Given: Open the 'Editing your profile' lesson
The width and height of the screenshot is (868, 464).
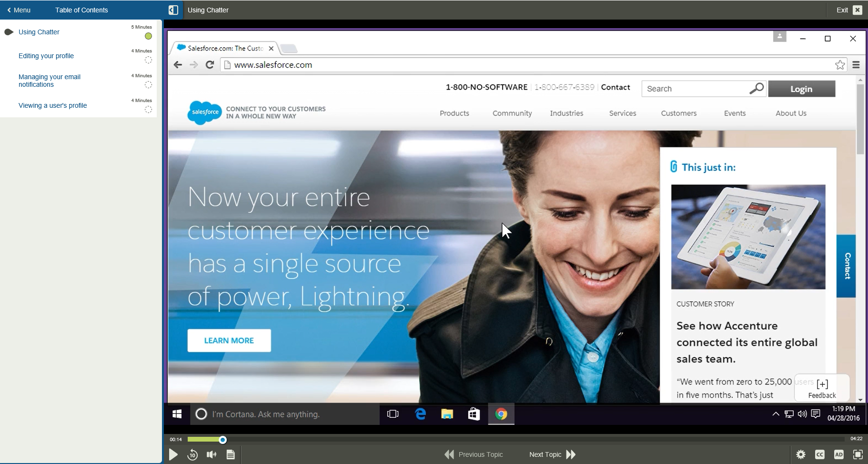Looking at the screenshot, I should pyautogui.click(x=46, y=56).
